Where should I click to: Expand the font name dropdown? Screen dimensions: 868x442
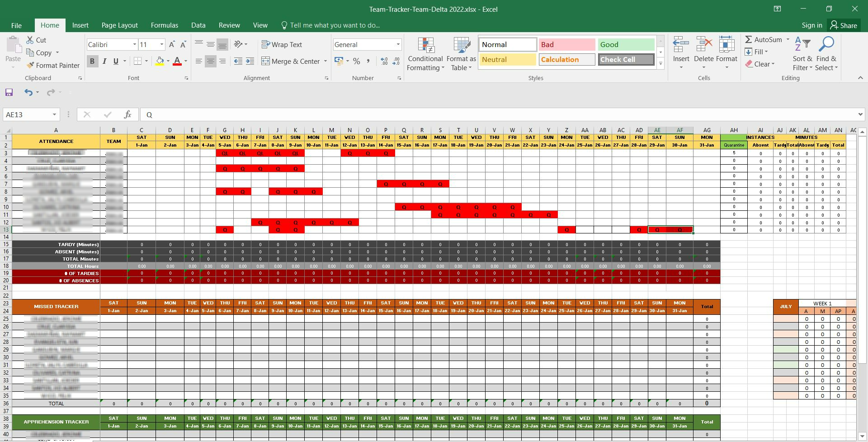pos(134,44)
